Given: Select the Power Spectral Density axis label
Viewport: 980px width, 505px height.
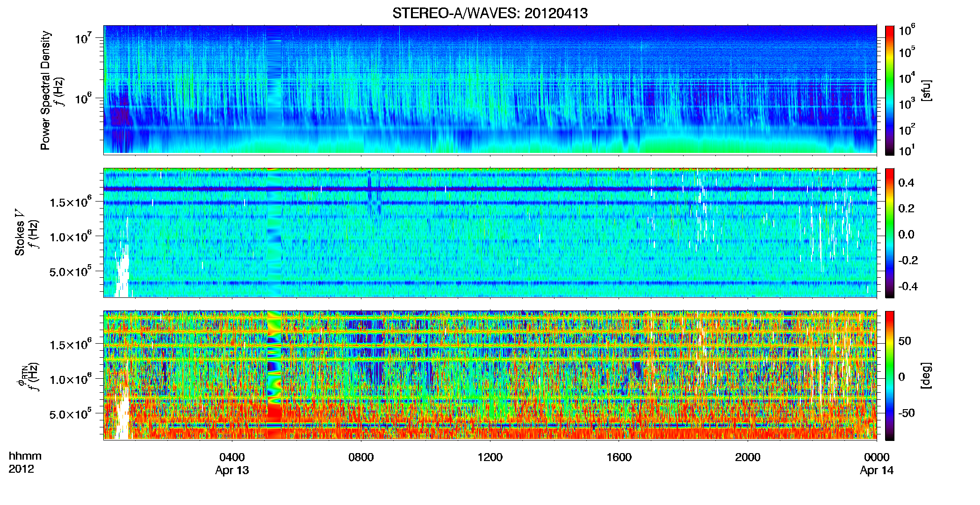Looking at the screenshot, I should point(45,90).
